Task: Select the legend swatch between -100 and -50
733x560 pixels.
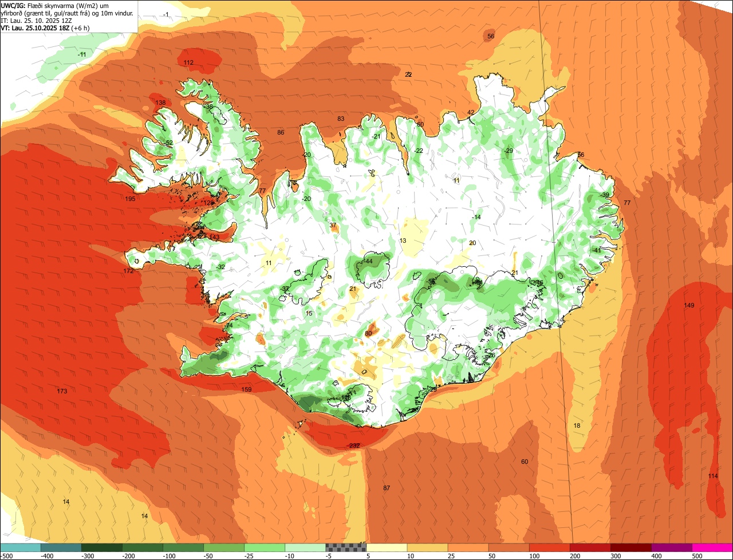Action: tap(183, 548)
